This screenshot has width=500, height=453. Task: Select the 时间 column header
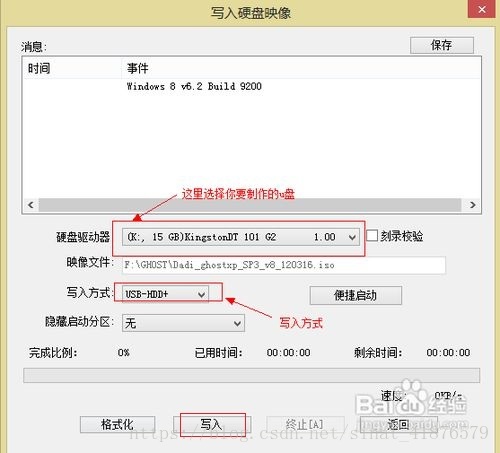39,68
